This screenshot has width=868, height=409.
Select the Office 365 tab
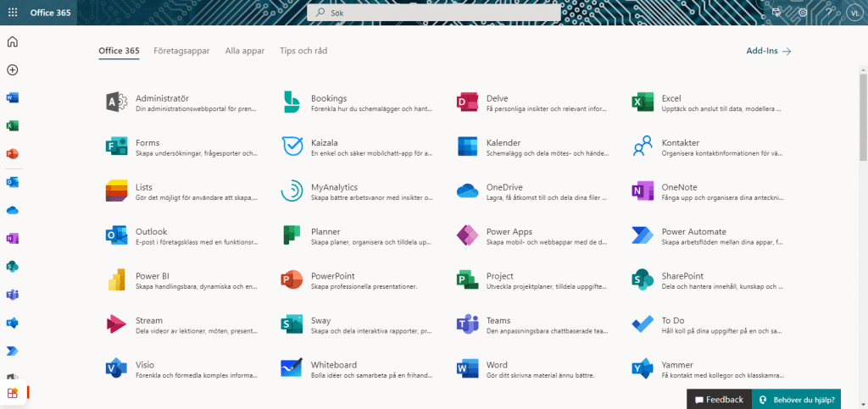point(119,51)
